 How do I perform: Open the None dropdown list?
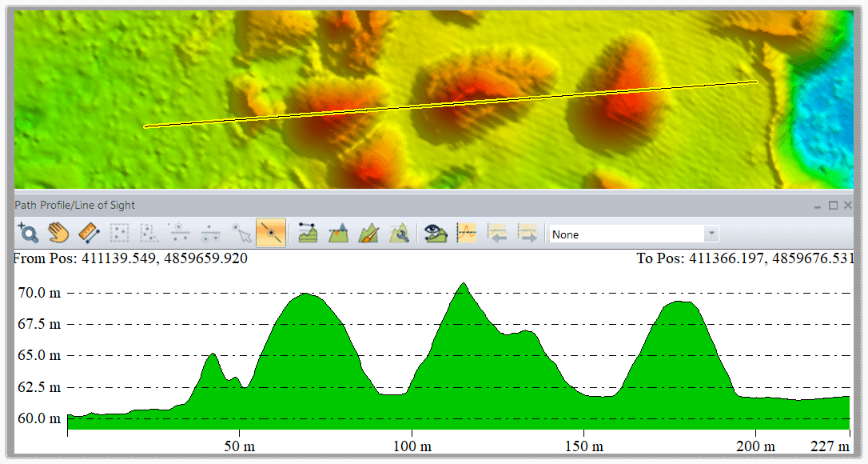pyautogui.click(x=711, y=234)
